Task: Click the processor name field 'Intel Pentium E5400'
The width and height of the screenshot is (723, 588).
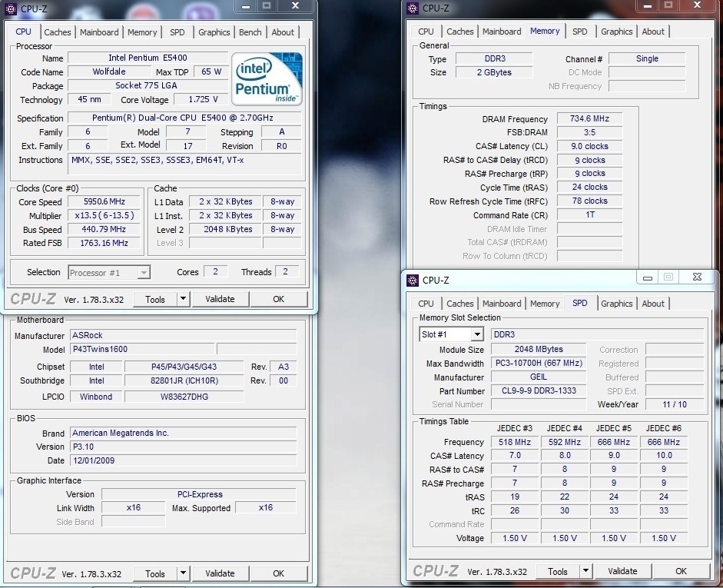Action: (148, 58)
